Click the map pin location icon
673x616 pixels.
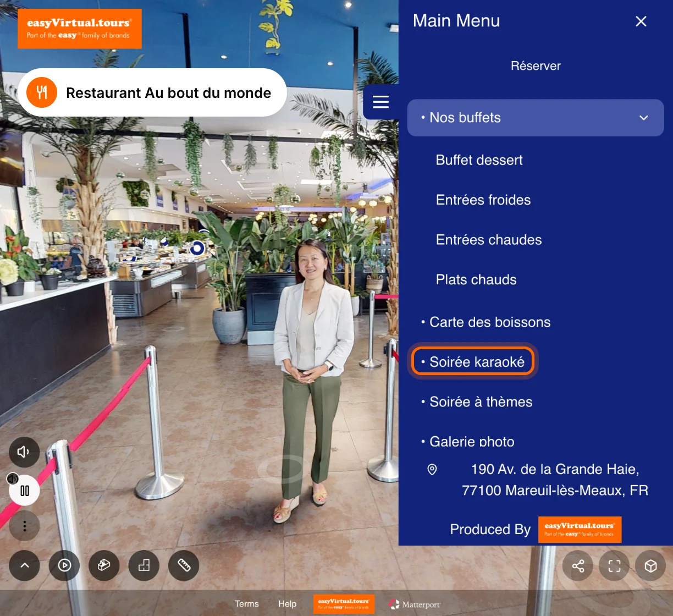coord(432,470)
